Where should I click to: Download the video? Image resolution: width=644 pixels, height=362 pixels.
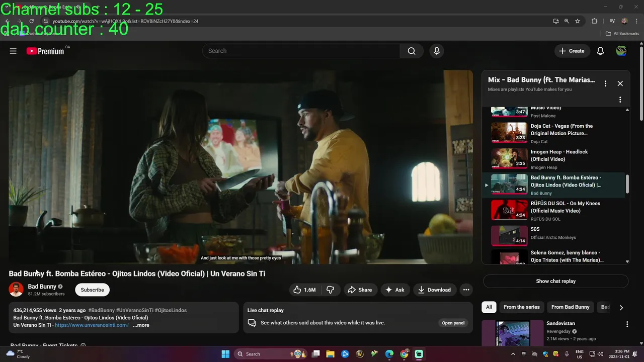click(434, 290)
